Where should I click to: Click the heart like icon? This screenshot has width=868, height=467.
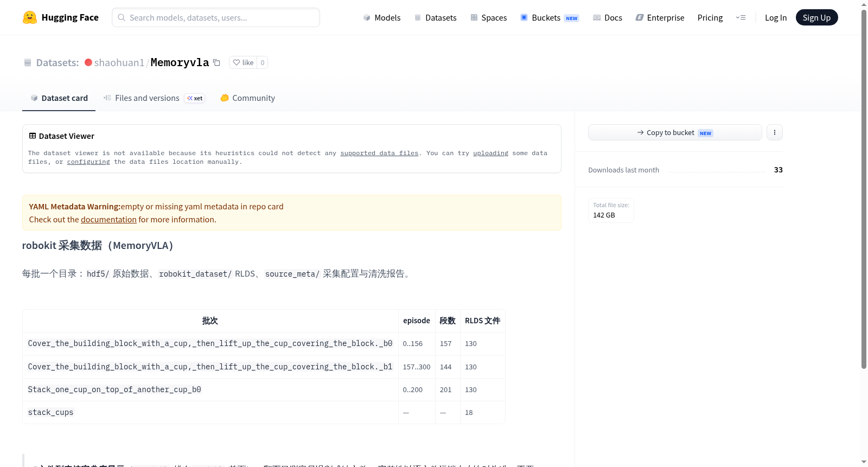tap(237, 62)
